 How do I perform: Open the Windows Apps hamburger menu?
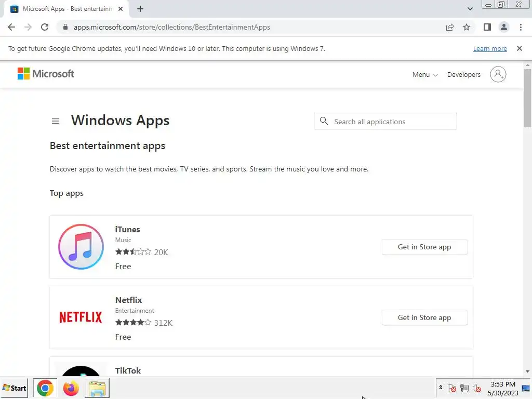point(56,121)
